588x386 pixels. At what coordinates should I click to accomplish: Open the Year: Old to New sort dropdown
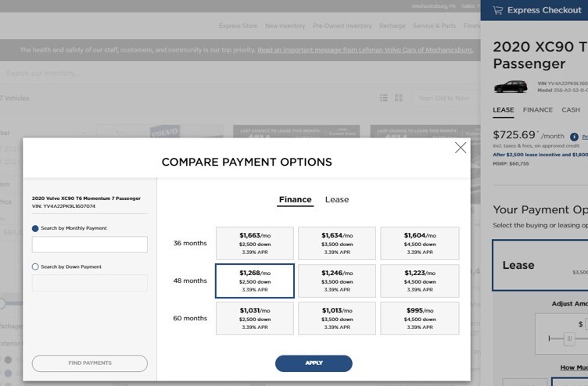(446, 98)
